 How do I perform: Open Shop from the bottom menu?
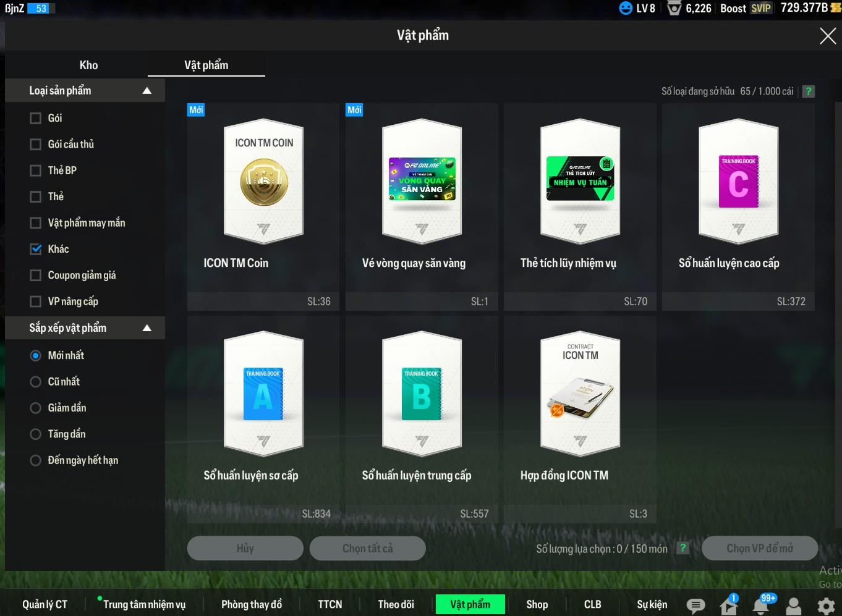tap(537, 604)
